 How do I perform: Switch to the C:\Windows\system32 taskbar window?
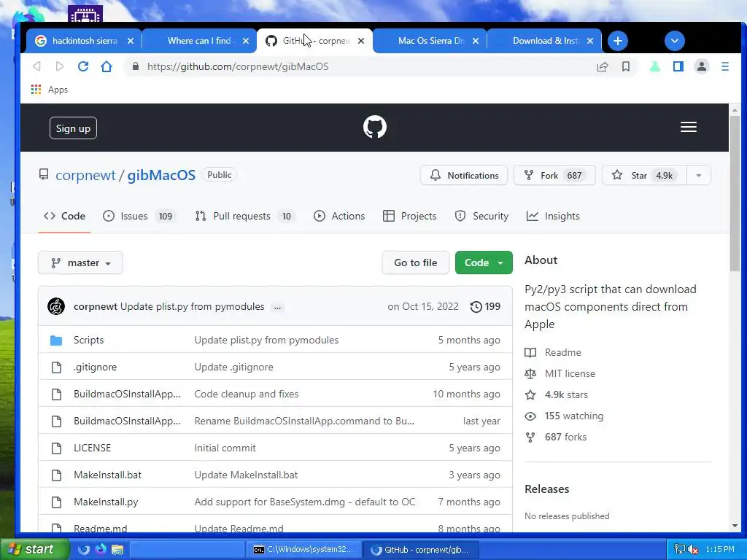(304, 550)
